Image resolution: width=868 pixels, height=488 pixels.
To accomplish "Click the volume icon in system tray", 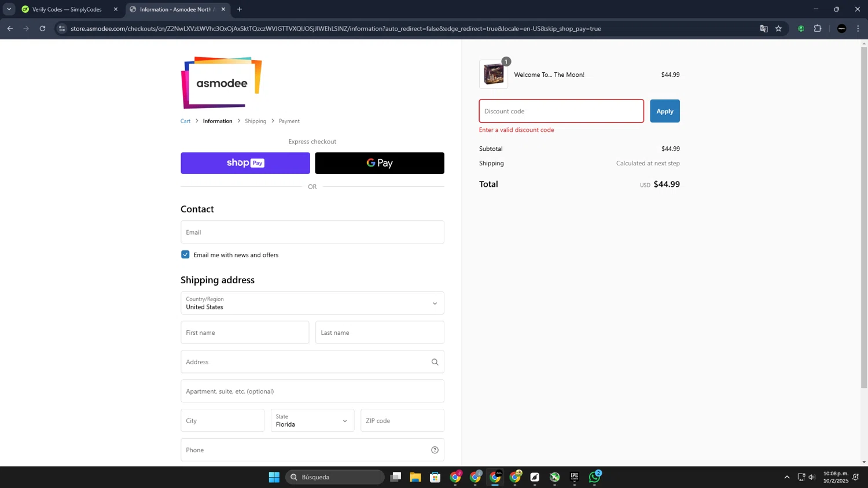I will (812, 477).
